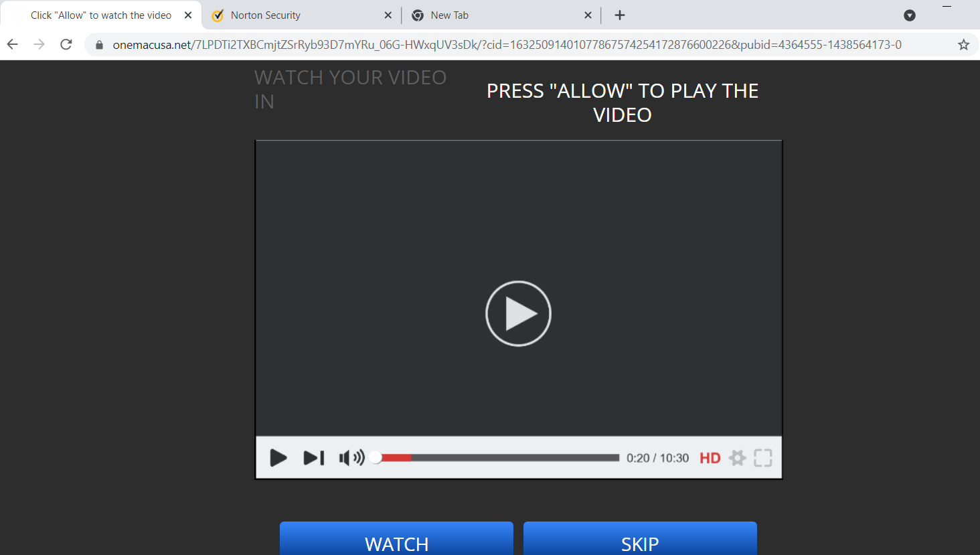Close the Norton Security tab
The height and width of the screenshot is (555, 980).
[388, 15]
